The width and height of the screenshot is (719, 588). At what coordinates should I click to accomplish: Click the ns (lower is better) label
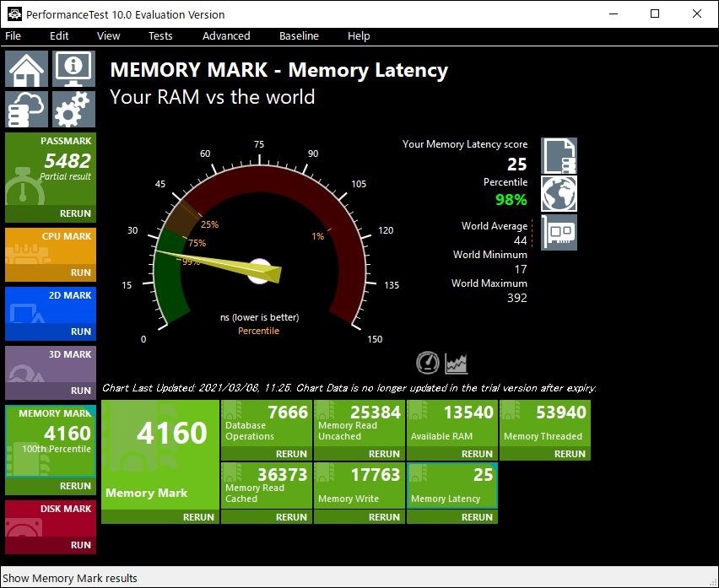[260, 317]
